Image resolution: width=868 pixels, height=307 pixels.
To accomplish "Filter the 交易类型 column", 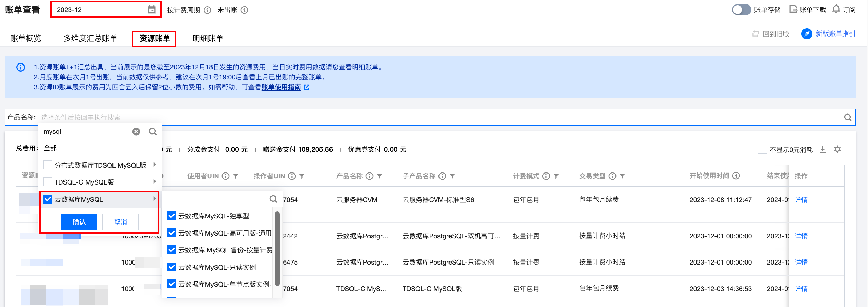I will (622, 176).
